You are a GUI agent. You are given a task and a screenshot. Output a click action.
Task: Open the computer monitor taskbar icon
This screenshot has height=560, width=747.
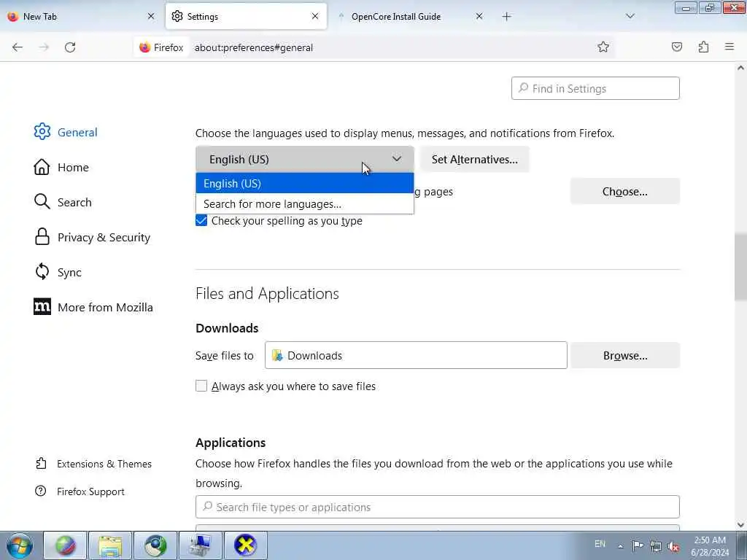pyautogui.click(x=200, y=545)
